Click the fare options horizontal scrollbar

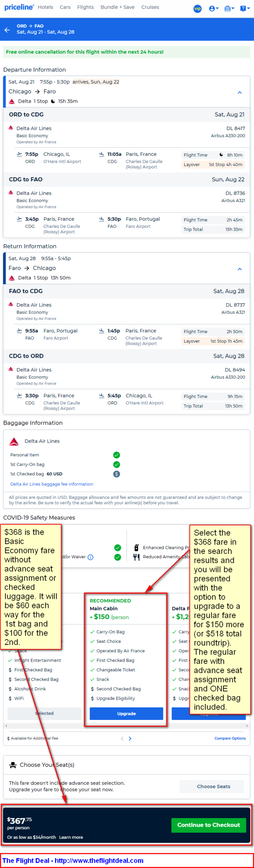pyautogui.click(x=127, y=726)
